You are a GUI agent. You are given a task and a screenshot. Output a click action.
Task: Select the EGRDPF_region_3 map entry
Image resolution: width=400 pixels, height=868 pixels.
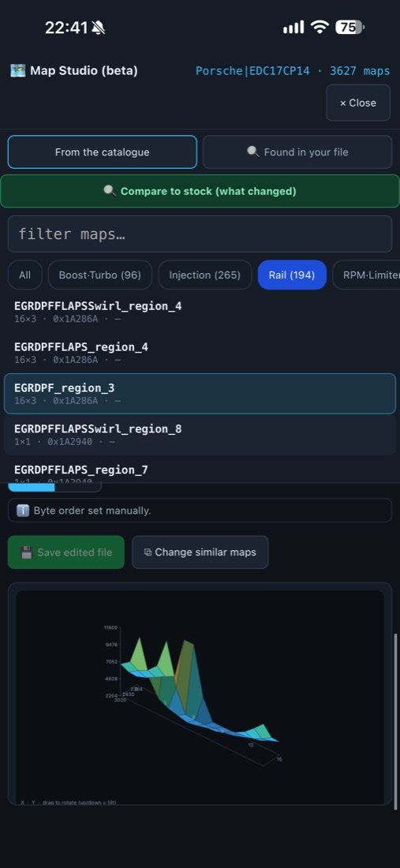pyautogui.click(x=200, y=394)
